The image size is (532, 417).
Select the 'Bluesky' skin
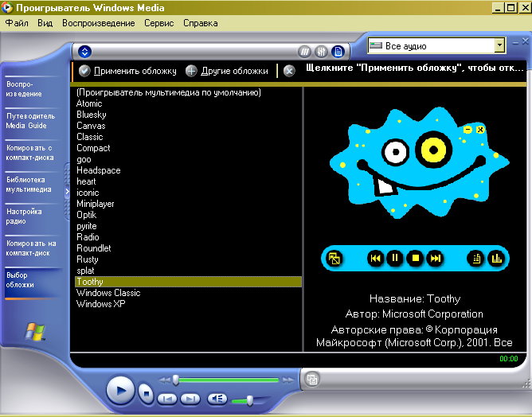(188, 115)
